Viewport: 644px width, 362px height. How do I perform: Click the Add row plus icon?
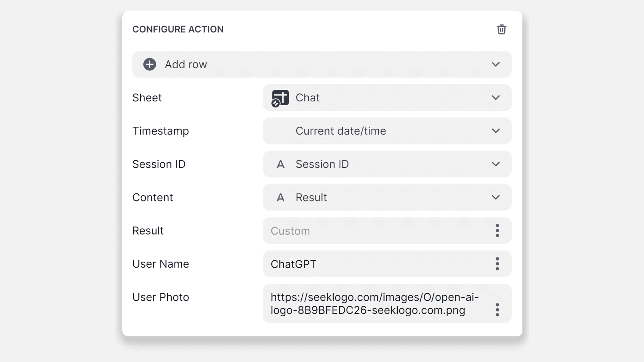pyautogui.click(x=150, y=64)
